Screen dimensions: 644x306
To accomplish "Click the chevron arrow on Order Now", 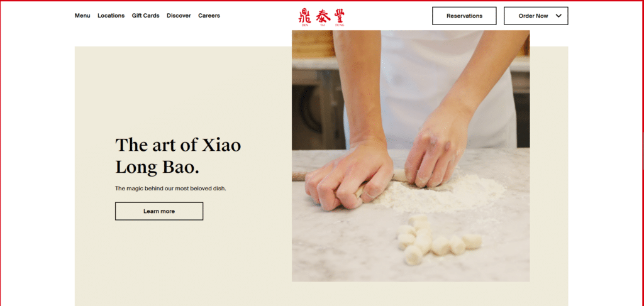I will pos(558,16).
